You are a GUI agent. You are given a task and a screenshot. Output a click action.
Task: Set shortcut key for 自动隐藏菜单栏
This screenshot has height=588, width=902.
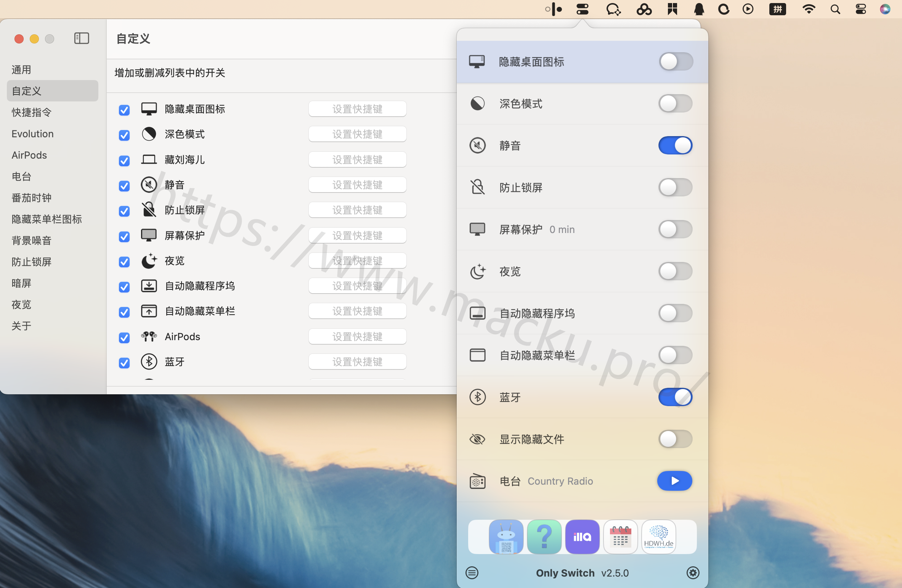357,311
